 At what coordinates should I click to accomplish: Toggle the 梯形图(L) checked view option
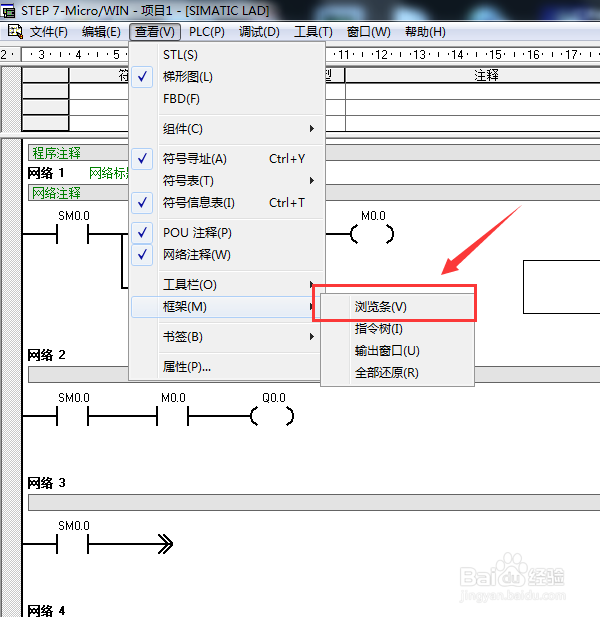click(227, 77)
